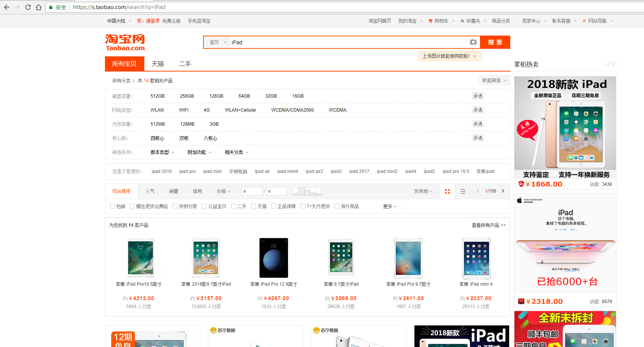Toggle 公益宝贝 checkbox
This screenshot has height=347, width=644.
tap(204, 206)
